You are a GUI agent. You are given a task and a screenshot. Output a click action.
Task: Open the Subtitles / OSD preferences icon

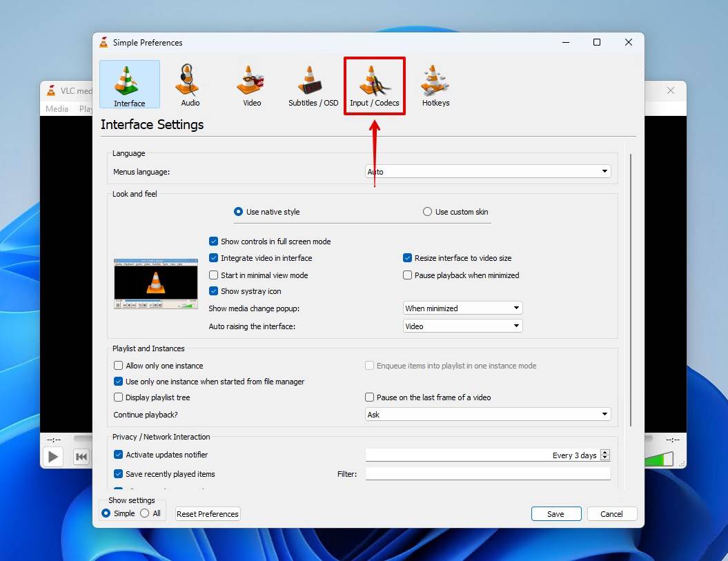click(313, 85)
